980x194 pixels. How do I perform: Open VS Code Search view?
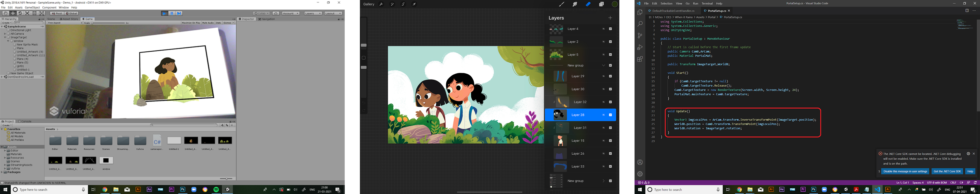pos(640,24)
